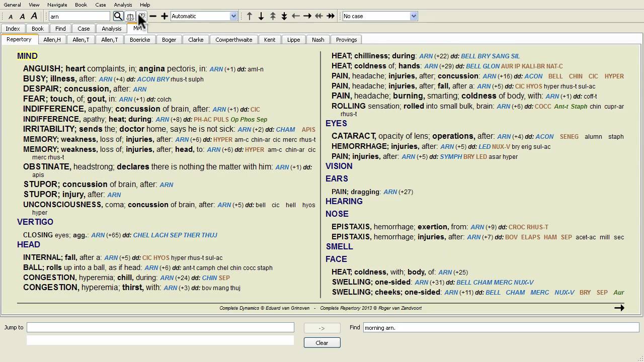Click the minus toolbar button

tap(153, 16)
